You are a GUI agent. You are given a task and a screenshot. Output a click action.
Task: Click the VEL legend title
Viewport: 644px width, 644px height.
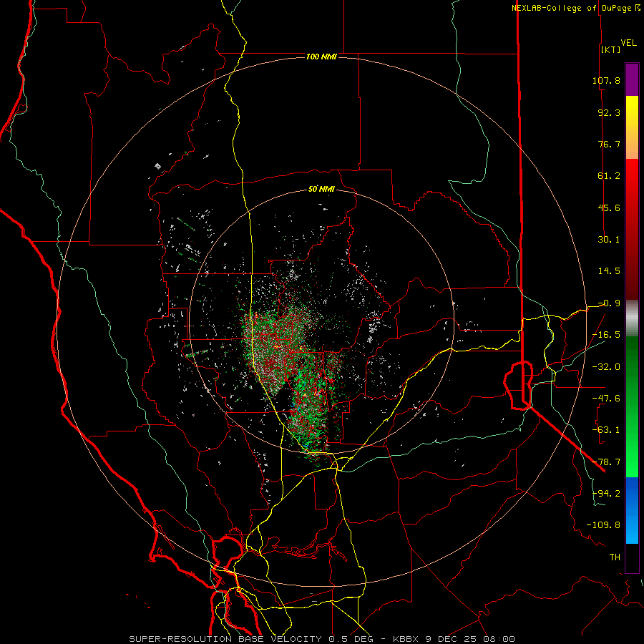point(628,42)
